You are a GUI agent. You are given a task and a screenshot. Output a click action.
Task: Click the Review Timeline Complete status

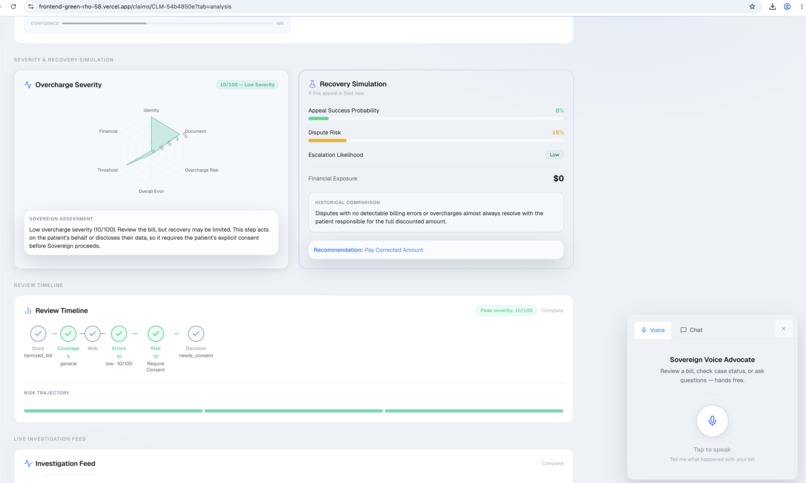point(553,310)
